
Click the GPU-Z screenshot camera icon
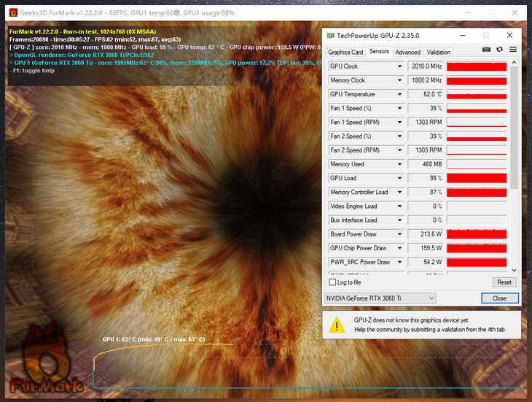point(486,50)
